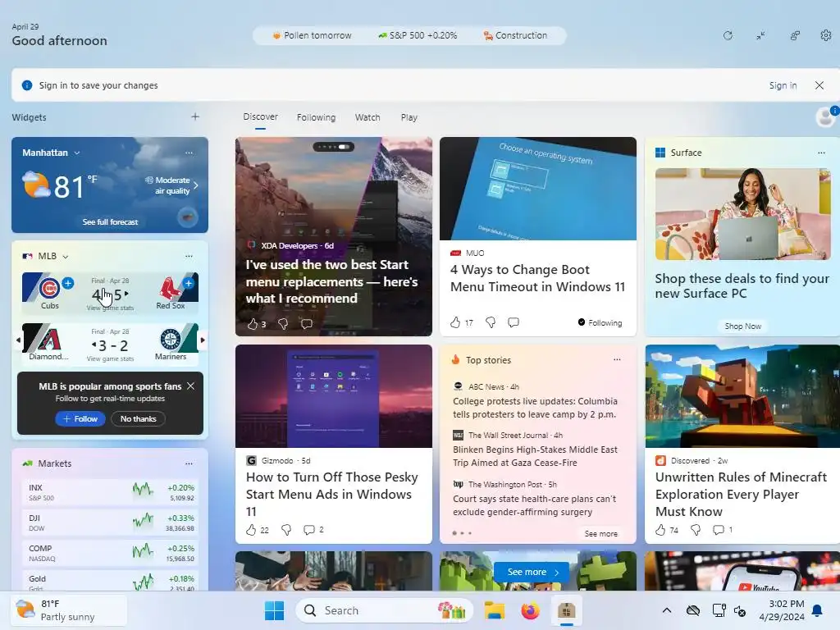Screen dimensions: 840x630
Task: Open widgets settings gear
Action: pyautogui.click(x=825, y=35)
